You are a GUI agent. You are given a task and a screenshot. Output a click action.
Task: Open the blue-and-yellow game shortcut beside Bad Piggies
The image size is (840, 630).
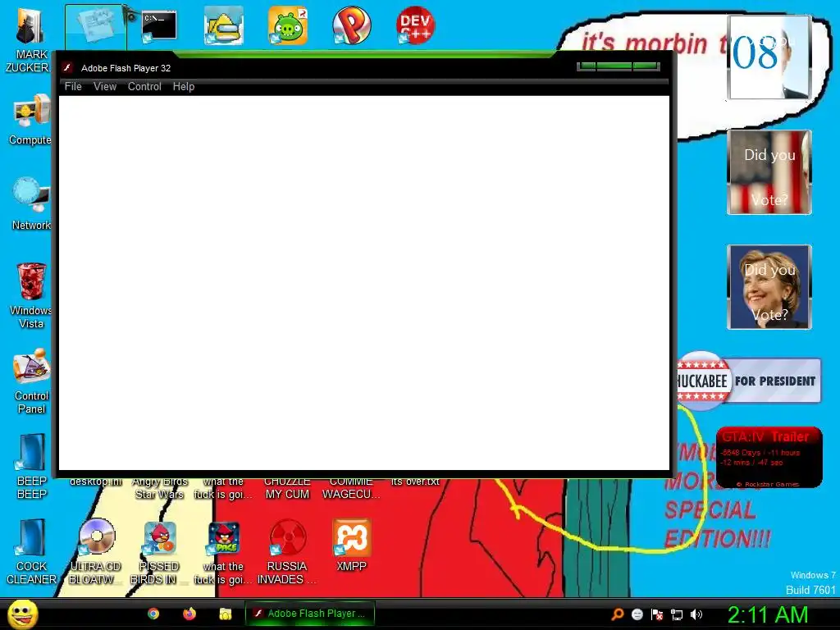coord(223,25)
